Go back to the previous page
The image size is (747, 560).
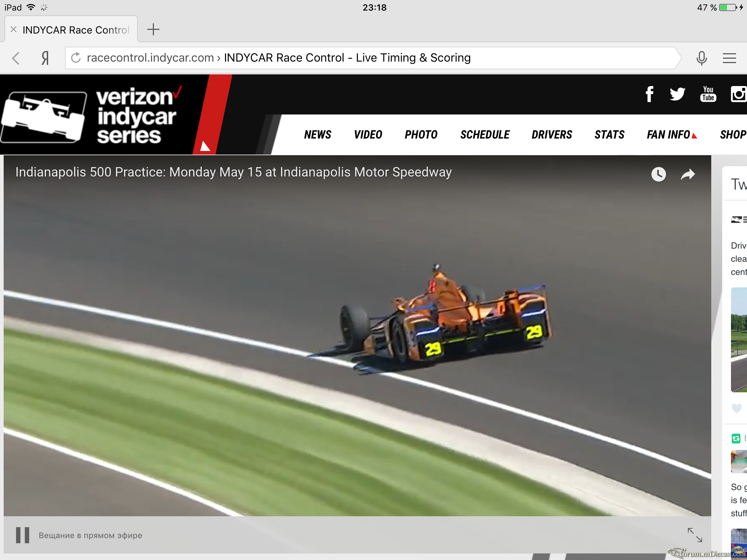[x=16, y=58]
